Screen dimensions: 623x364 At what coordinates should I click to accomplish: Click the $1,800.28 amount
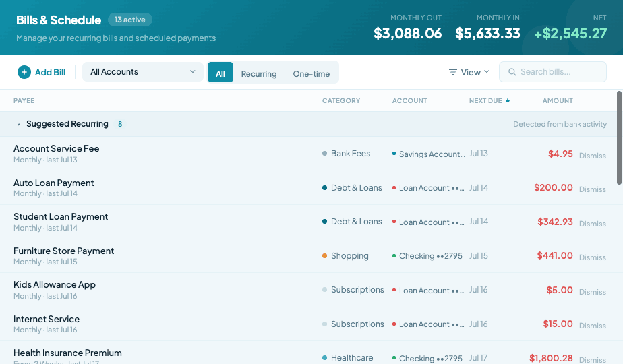(x=551, y=358)
